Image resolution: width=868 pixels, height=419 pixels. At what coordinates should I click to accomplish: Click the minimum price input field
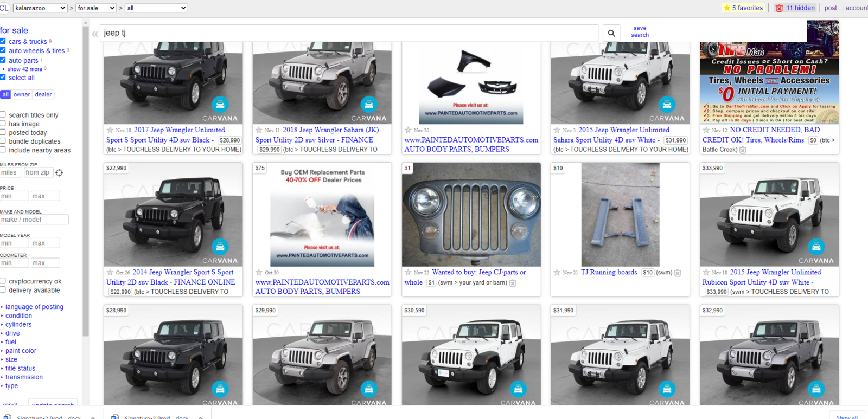coord(14,196)
